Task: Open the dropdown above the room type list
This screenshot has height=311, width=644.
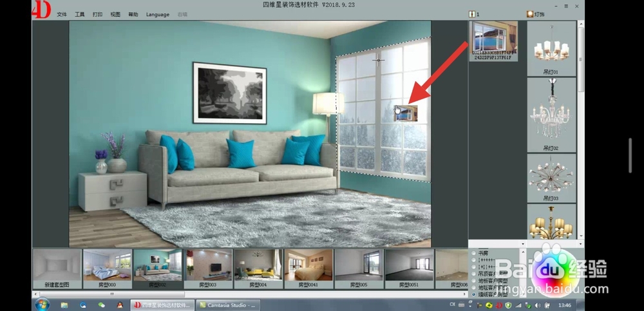Action: (x=523, y=244)
